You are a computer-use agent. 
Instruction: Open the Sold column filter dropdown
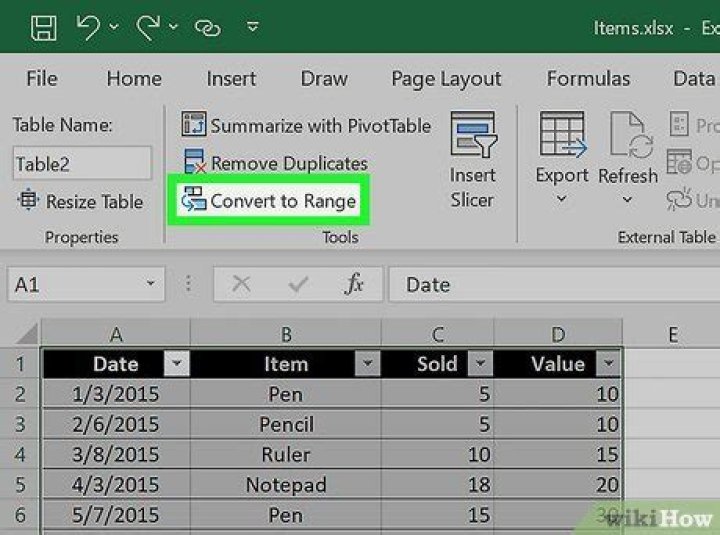(480, 364)
